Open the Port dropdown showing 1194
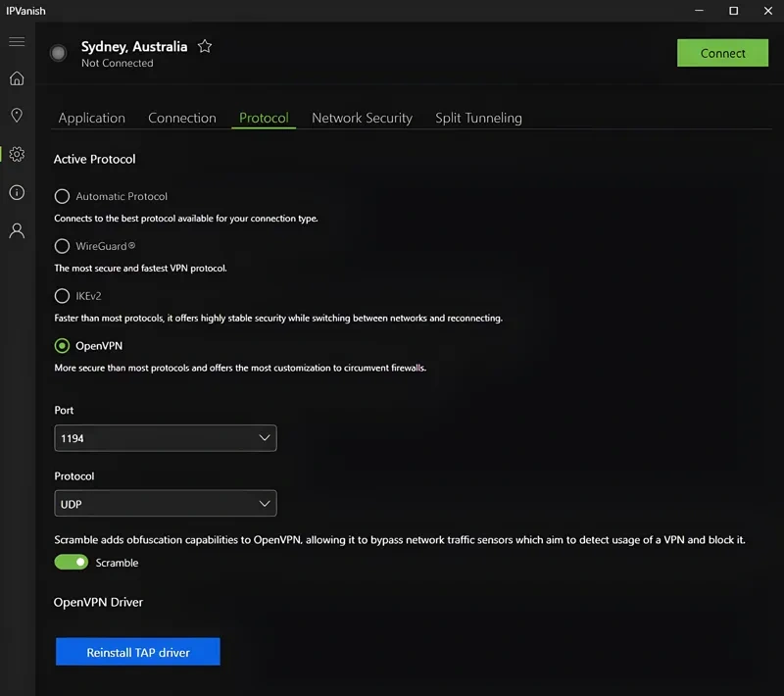 pos(165,438)
